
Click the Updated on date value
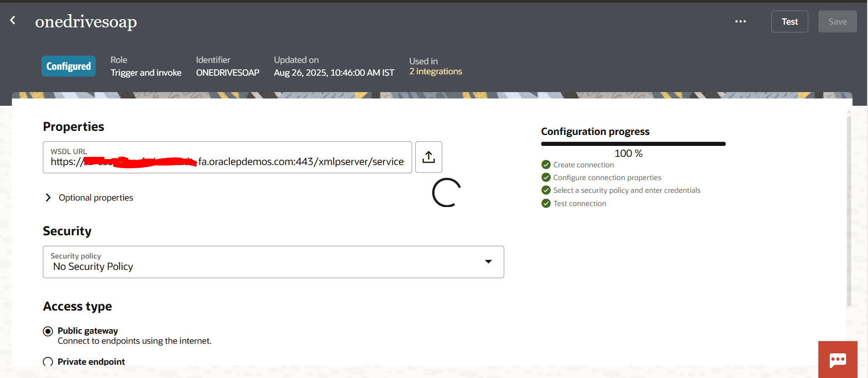point(334,72)
